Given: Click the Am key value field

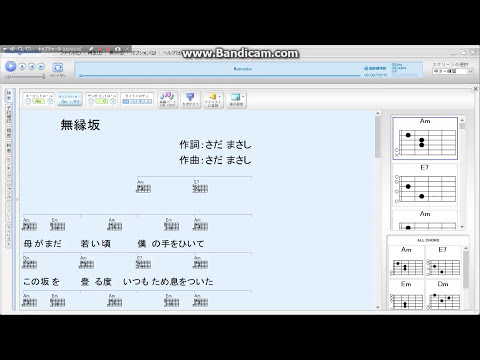Looking at the screenshot, I should (x=39, y=101).
